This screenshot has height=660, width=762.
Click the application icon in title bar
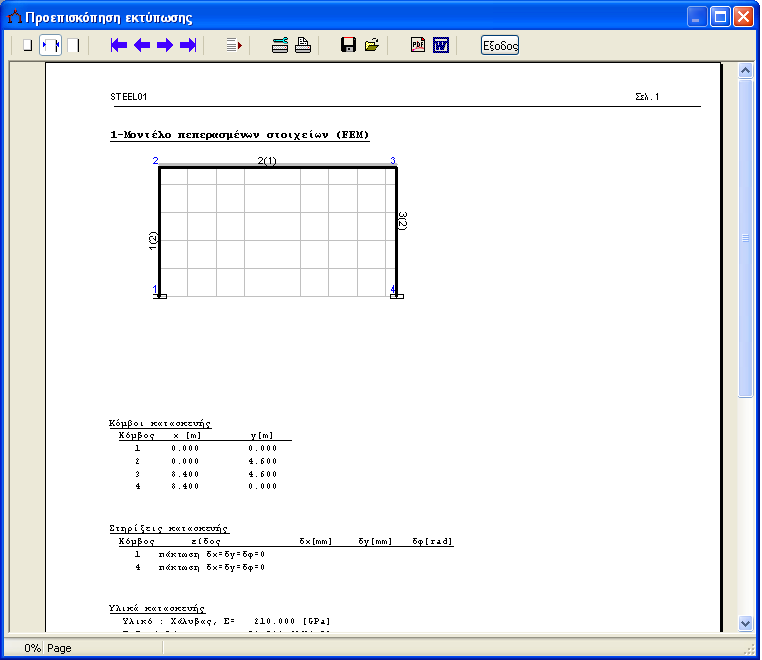click(x=14, y=17)
